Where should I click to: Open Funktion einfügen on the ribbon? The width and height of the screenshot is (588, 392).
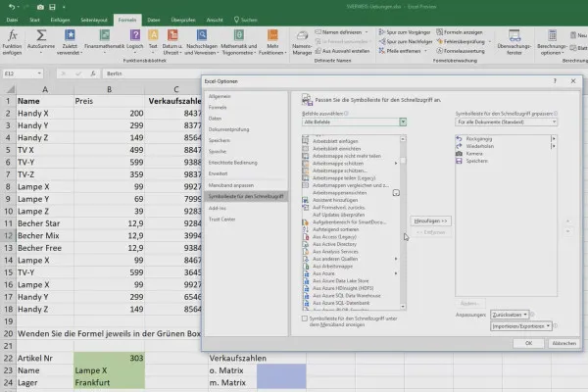12,42
